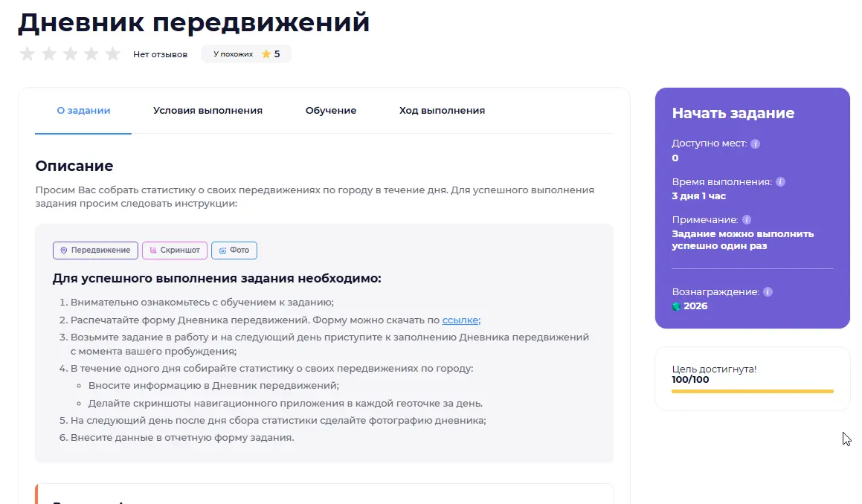Screen dimensions: 862x504
Task: Go to the Ход выполнения tab
Action: point(442,111)
